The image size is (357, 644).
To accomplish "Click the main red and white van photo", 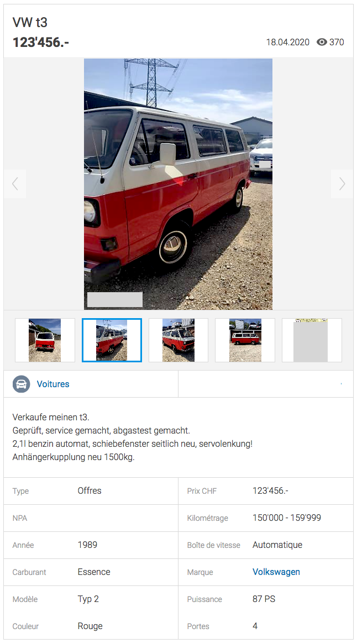I will [179, 184].
